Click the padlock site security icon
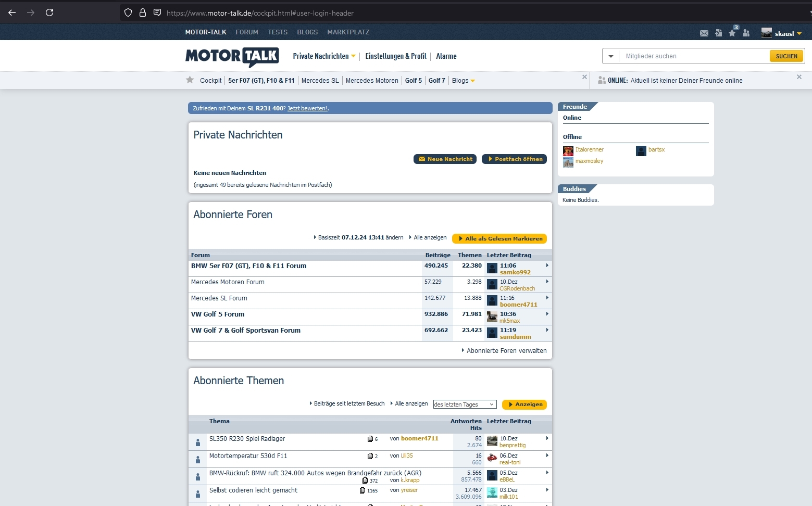The height and width of the screenshot is (506, 812). click(x=142, y=13)
